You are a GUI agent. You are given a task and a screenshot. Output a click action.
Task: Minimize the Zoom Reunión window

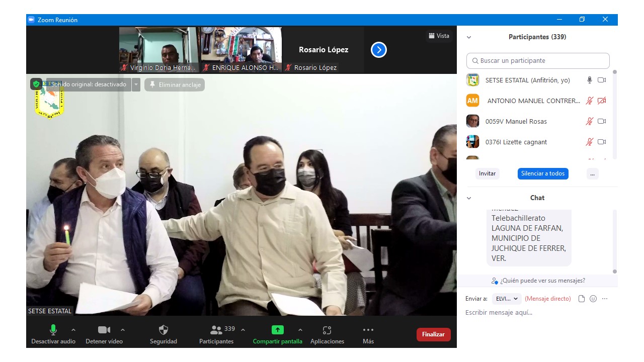559,20
